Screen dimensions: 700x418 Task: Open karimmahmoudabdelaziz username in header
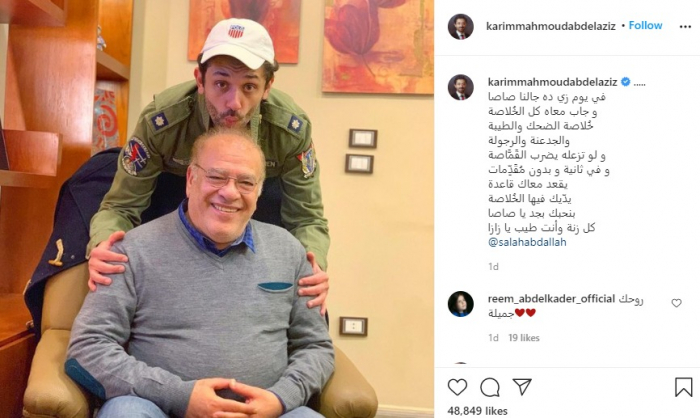[551, 26]
